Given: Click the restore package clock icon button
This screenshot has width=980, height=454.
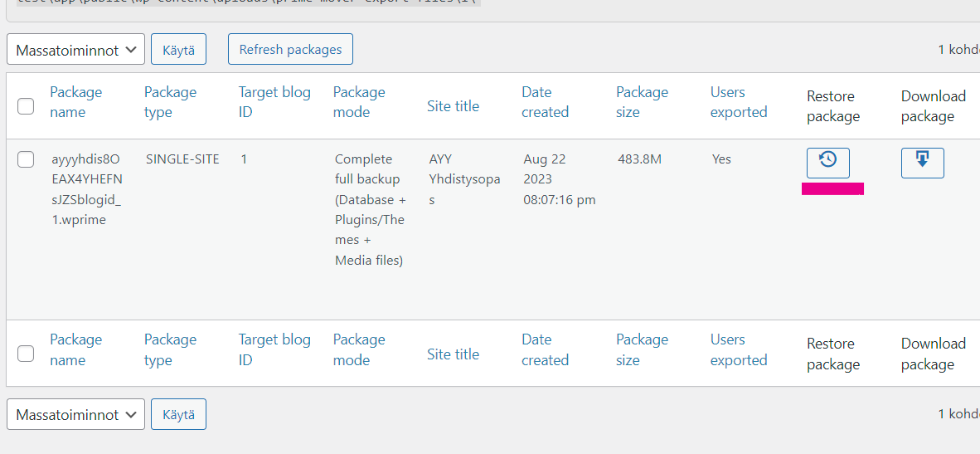Looking at the screenshot, I should 828,163.
